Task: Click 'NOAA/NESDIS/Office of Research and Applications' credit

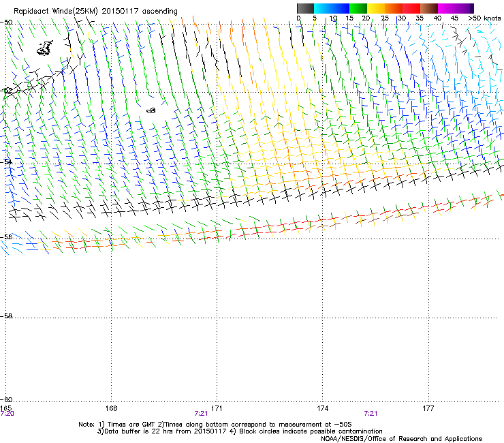Action: (401, 438)
